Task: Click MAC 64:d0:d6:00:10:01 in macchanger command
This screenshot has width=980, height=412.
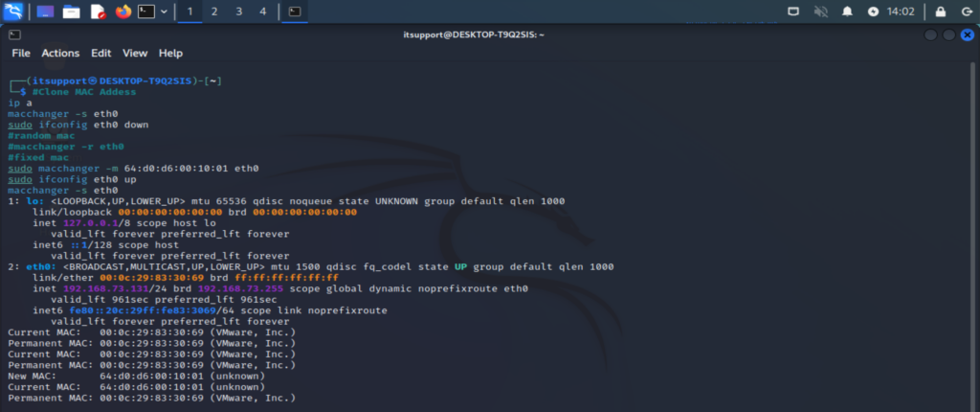Action: click(x=174, y=169)
